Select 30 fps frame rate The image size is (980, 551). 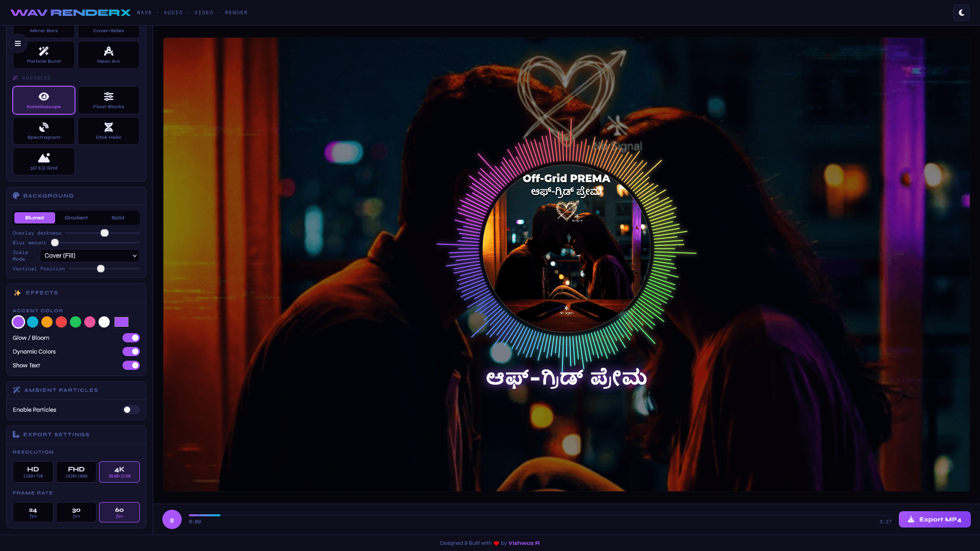coord(76,512)
